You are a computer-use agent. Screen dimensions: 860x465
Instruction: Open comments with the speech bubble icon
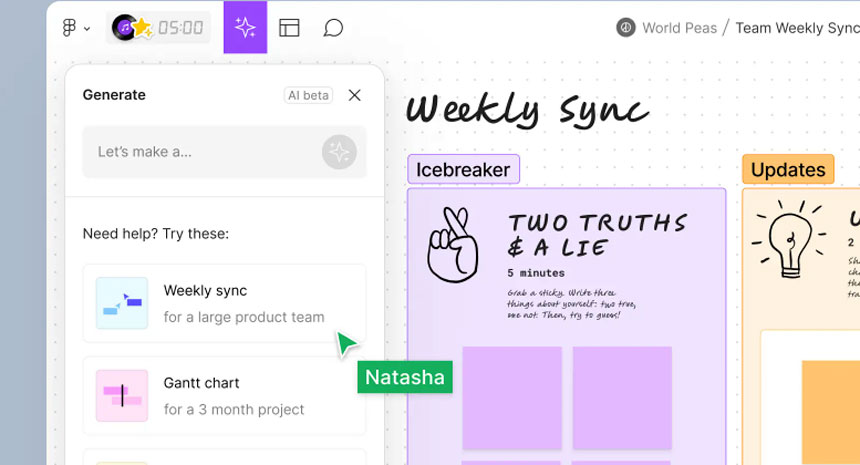tap(333, 28)
